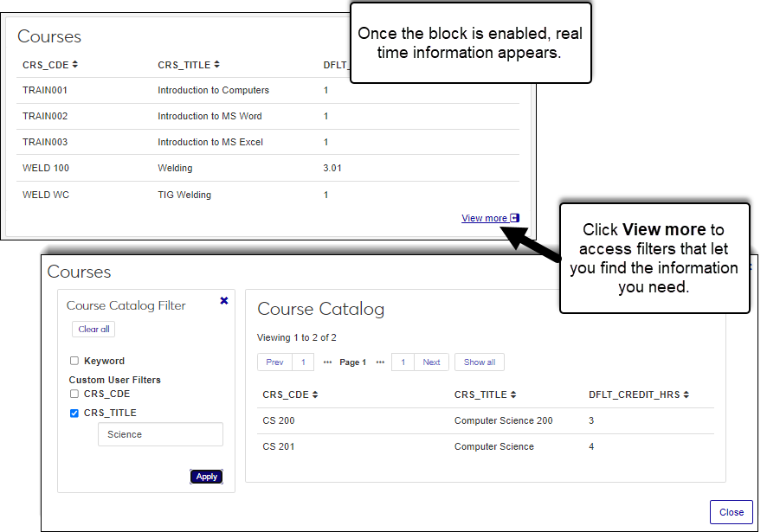Viewport: 767px width, 532px height.
Task: Select Introduction to Computers title
Action: [x=213, y=90]
